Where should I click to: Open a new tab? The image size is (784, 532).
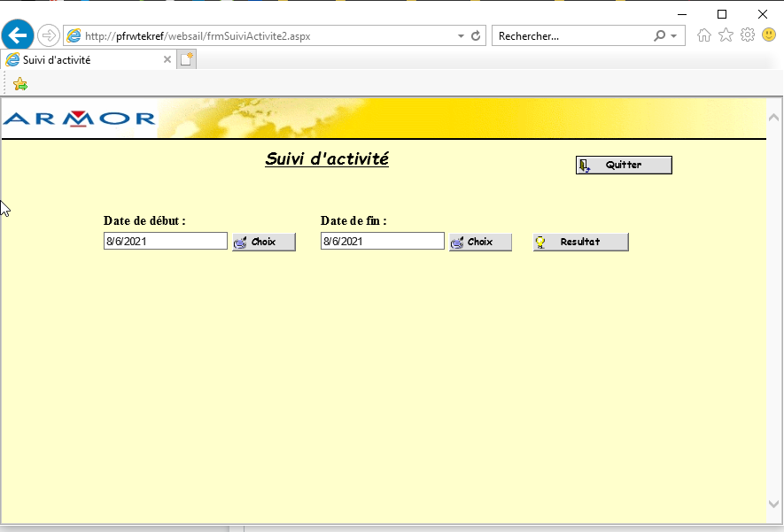187,59
